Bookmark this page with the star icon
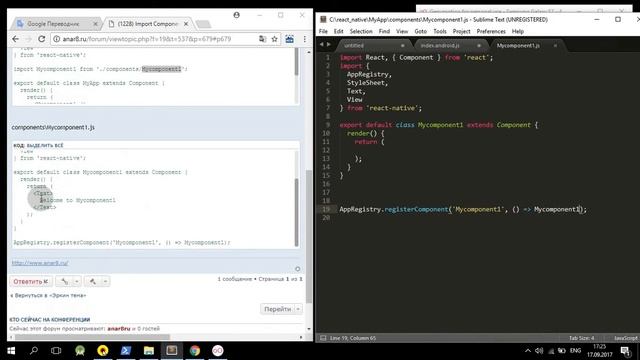Viewport: 640px width, 360px height. [x=275, y=39]
